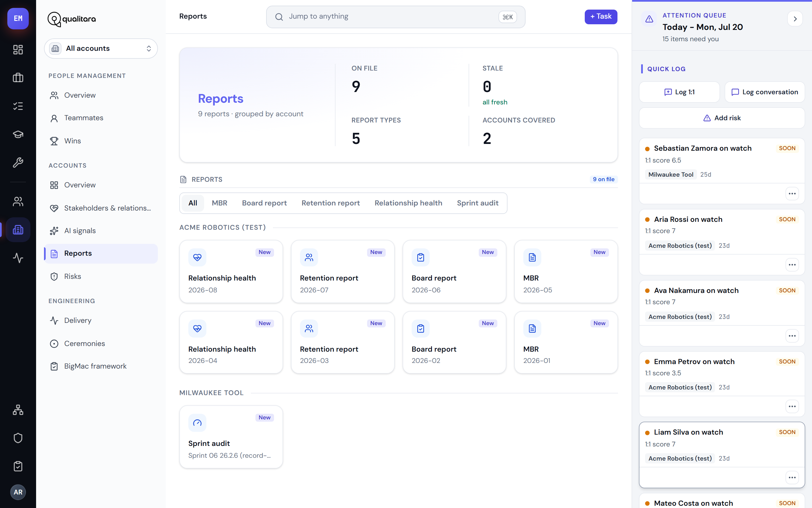
Task: Open the org chart icon in rail
Action: 18,410
